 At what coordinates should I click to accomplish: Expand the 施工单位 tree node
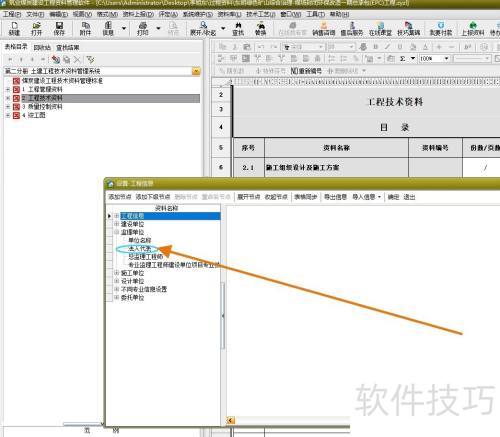[x=117, y=273]
